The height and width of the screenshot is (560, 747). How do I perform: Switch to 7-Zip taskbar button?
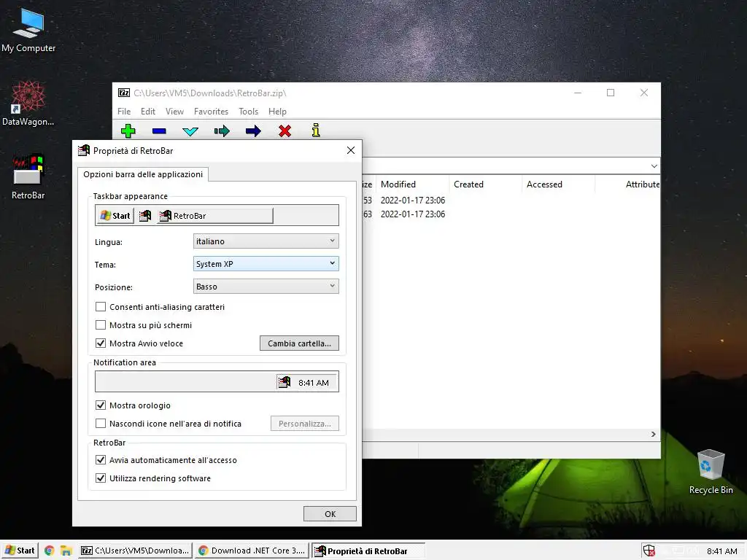point(135,551)
